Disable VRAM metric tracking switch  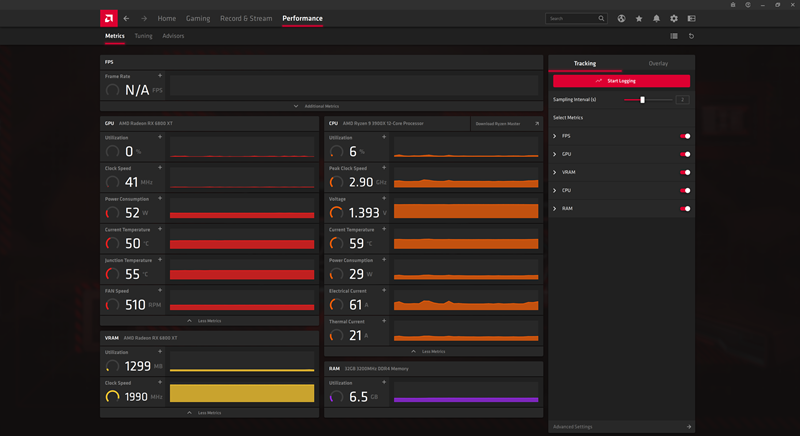[x=685, y=172]
